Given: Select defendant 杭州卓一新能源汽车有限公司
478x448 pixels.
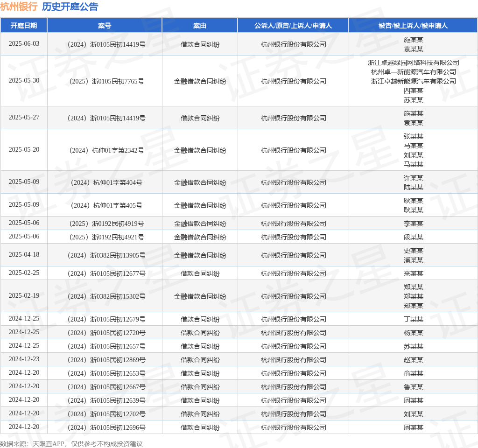Looking at the screenshot, I should (x=414, y=72).
